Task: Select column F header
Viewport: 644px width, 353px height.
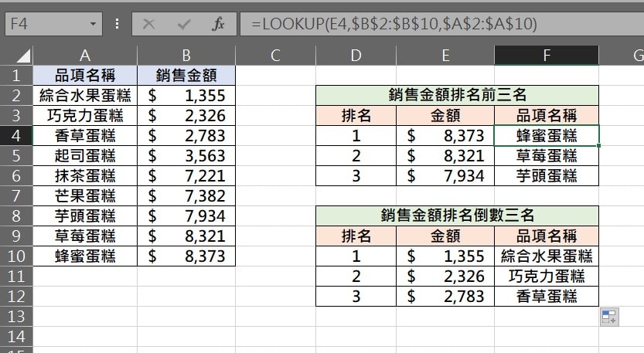Action: [x=546, y=56]
